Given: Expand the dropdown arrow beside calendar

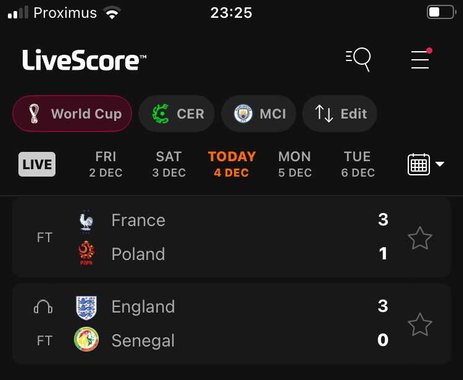Looking at the screenshot, I should pyautogui.click(x=440, y=164).
